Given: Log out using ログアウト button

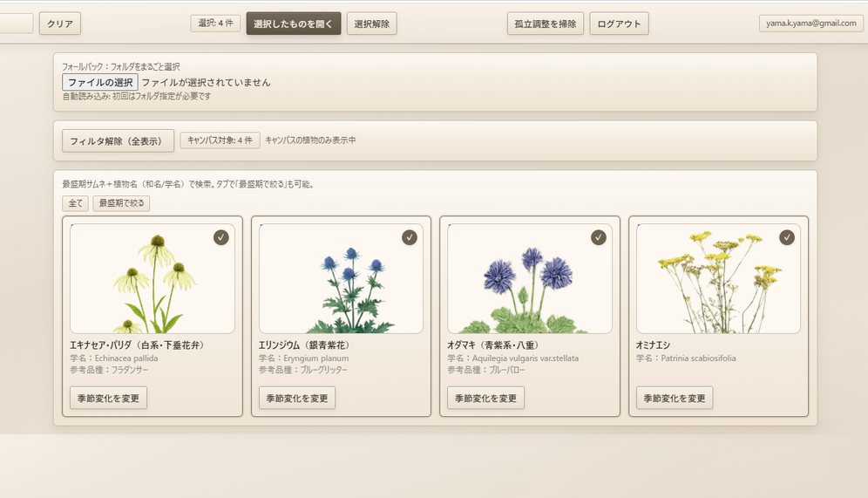Looking at the screenshot, I should pos(619,24).
